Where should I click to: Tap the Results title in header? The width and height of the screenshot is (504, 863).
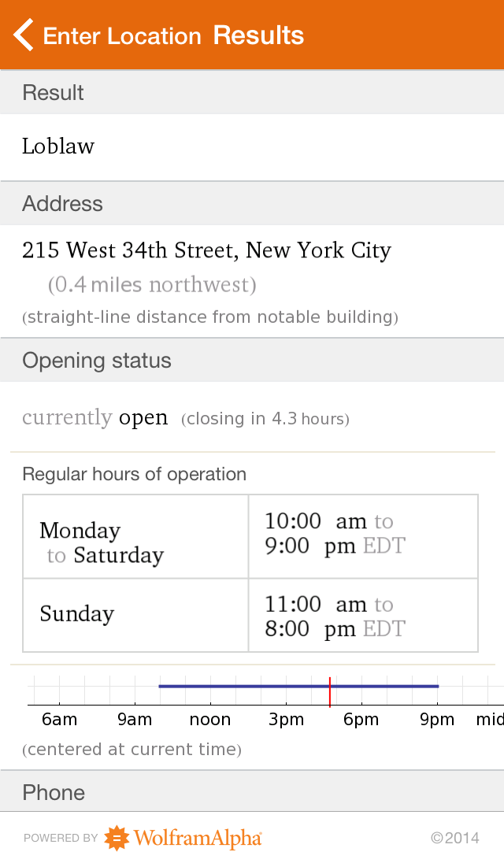pyautogui.click(x=258, y=35)
